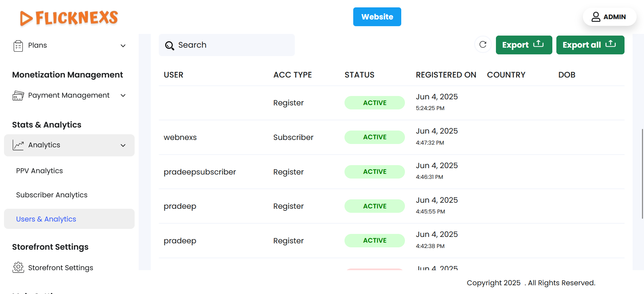Open Subscriber Analytics page
The image size is (644, 294).
tap(52, 195)
